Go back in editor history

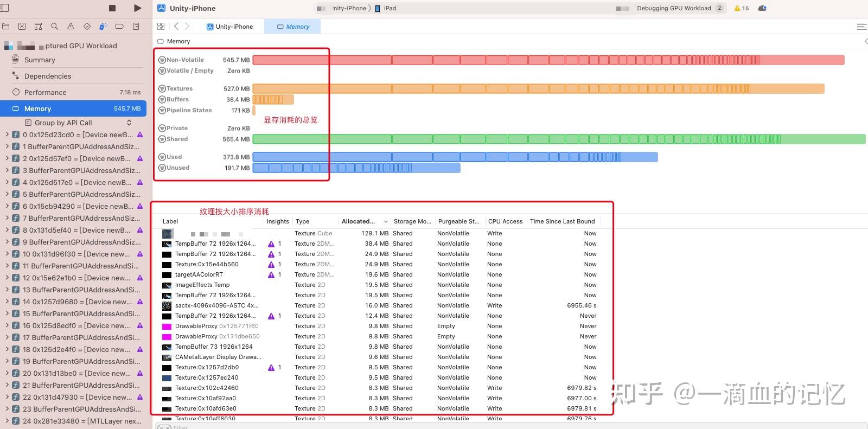pos(176,26)
